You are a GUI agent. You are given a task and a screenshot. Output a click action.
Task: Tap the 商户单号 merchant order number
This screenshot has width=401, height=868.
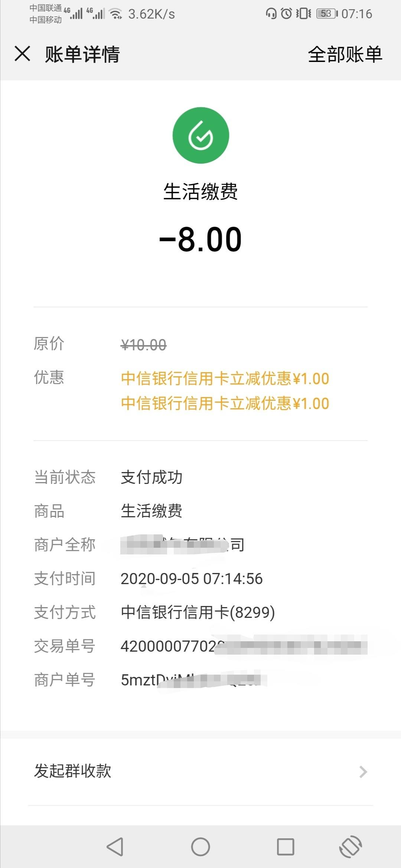pyautogui.click(x=194, y=680)
